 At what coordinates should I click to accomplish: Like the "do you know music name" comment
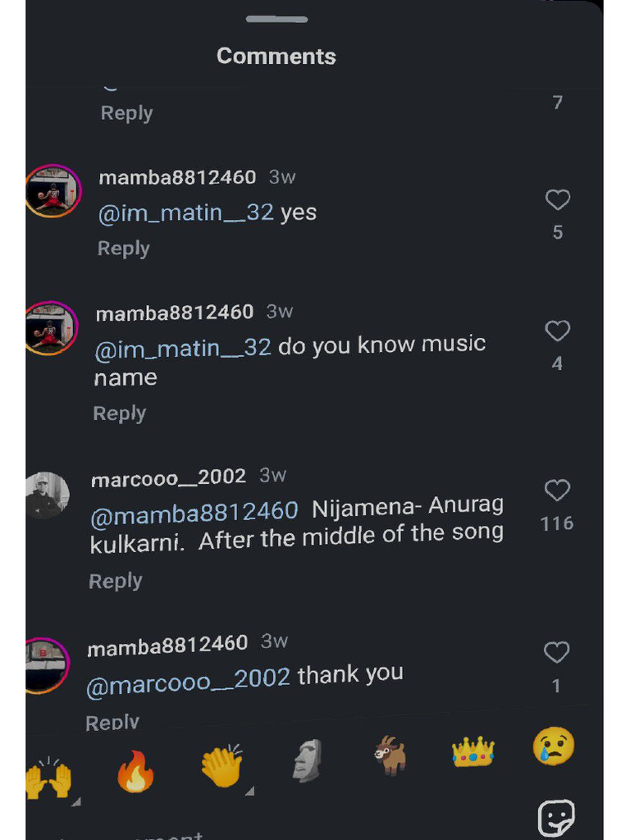[558, 331]
